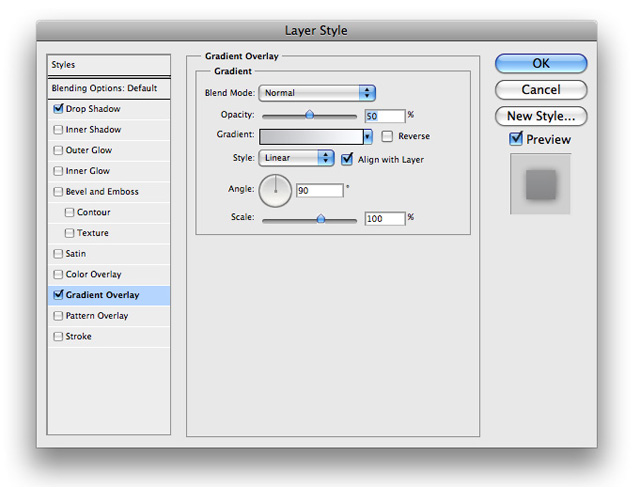Click the Angle value field
640x487 pixels.
click(x=320, y=191)
